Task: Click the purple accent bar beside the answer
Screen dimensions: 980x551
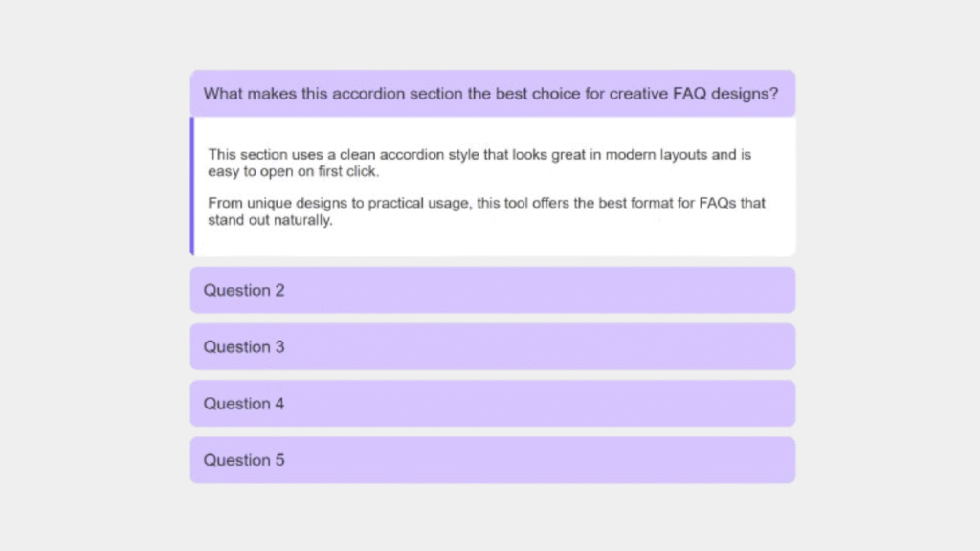Action: pos(192,187)
